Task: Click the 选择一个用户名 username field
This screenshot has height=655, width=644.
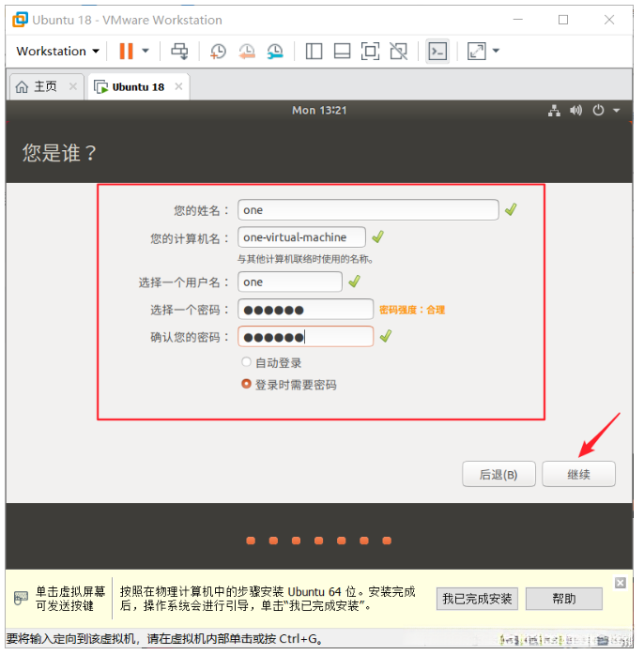Action: [x=290, y=282]
